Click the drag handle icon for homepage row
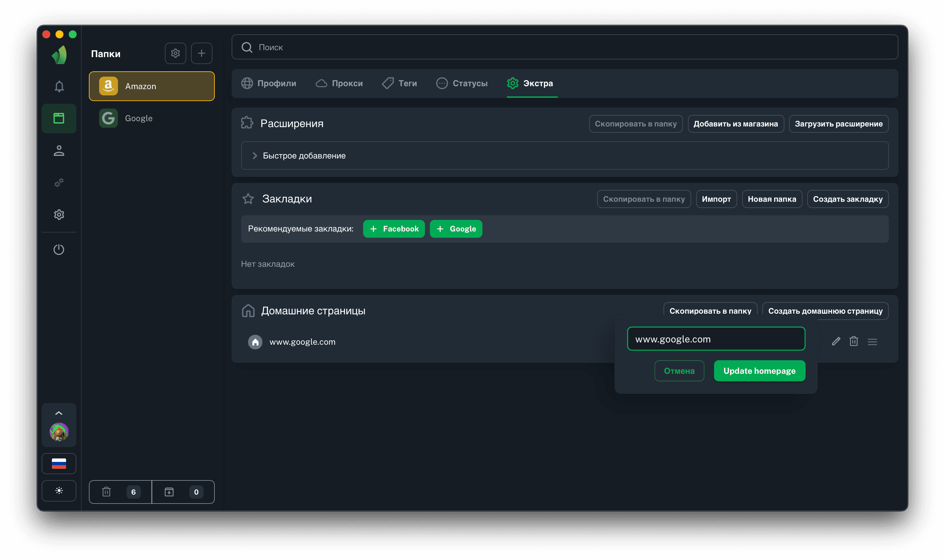This screenshot has width=945, height=560. tap(872, 342)
